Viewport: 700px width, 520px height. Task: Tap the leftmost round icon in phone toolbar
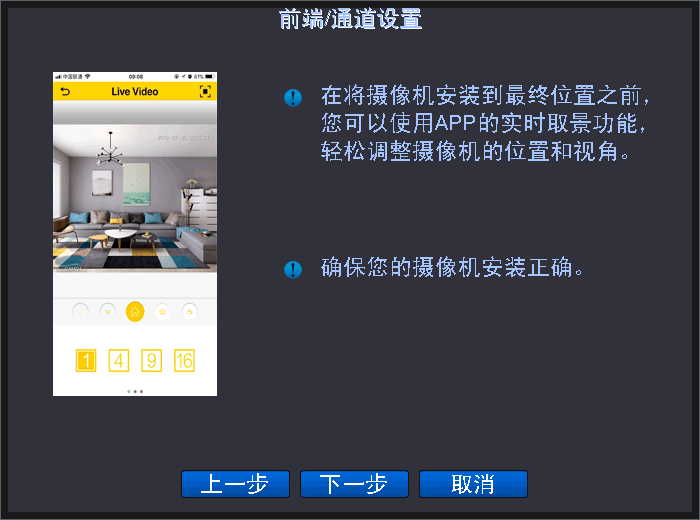click(x=80, y=312)
